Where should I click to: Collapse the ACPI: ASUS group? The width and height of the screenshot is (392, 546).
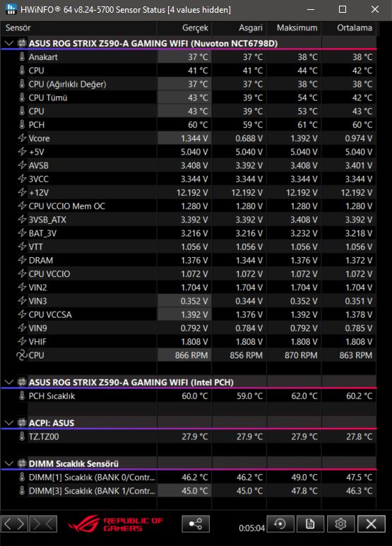click(x=9, y=422)
